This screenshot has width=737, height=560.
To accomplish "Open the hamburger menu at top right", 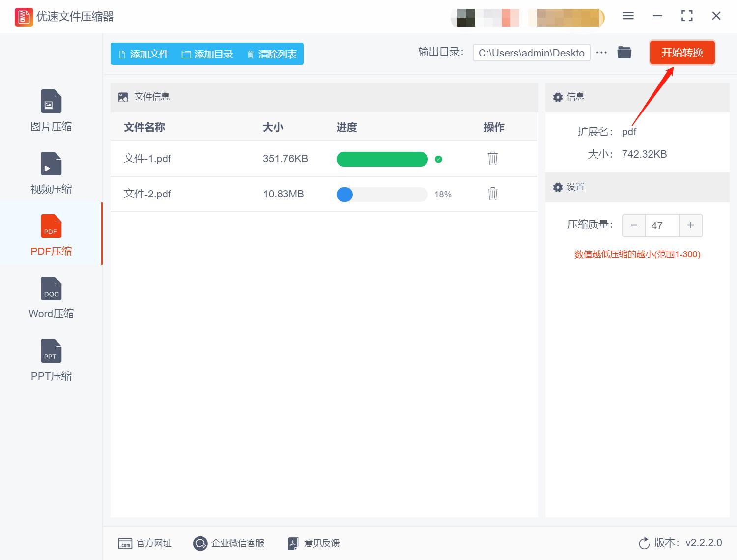I will coord(627,16).
